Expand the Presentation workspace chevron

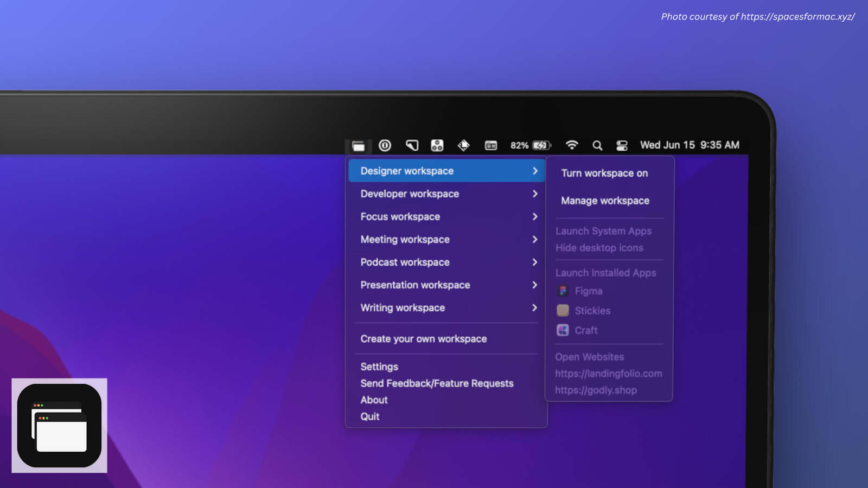tap(535, 285)
